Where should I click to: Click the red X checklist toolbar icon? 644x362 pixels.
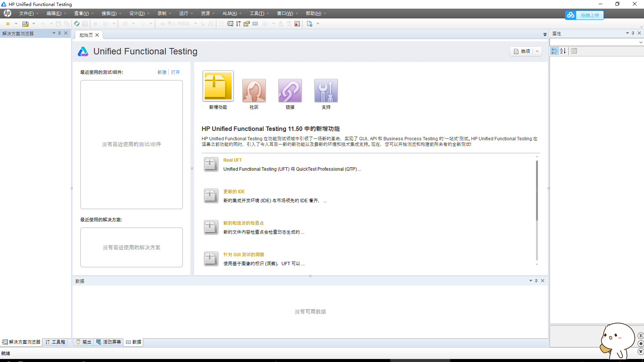pos(297,24)
